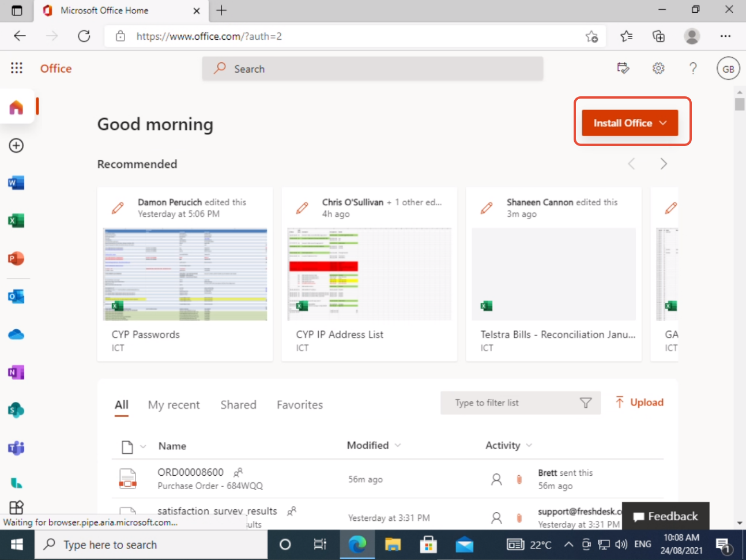The width and height of the screenshot is (746, 560).
Task: Sort by Modified column
Action: pos(374,445)
